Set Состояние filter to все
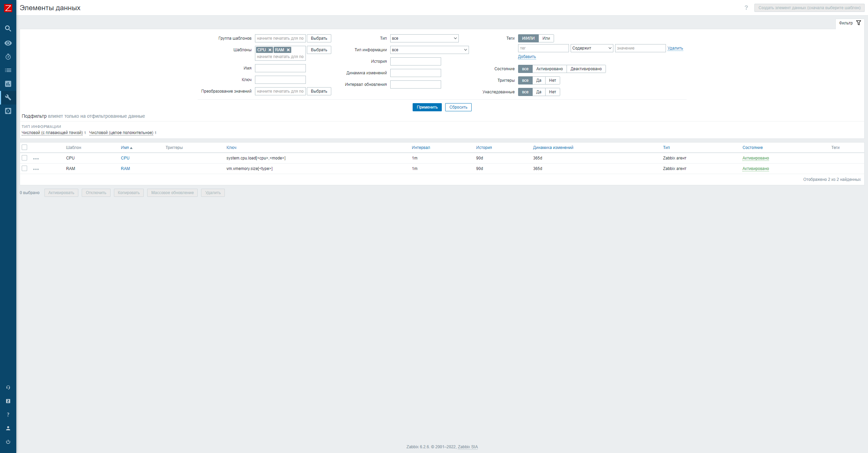Screen dimensions: 868x453 coord(525,69)
